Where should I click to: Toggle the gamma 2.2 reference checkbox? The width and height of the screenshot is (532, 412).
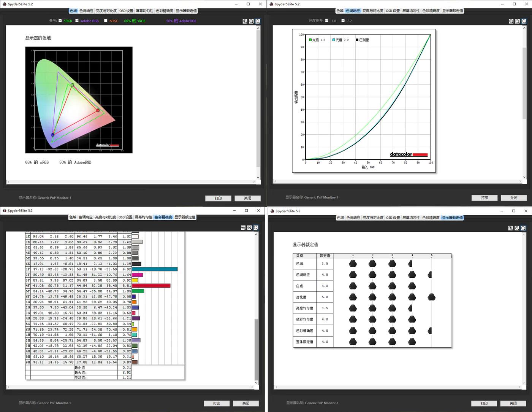(343, 21)
